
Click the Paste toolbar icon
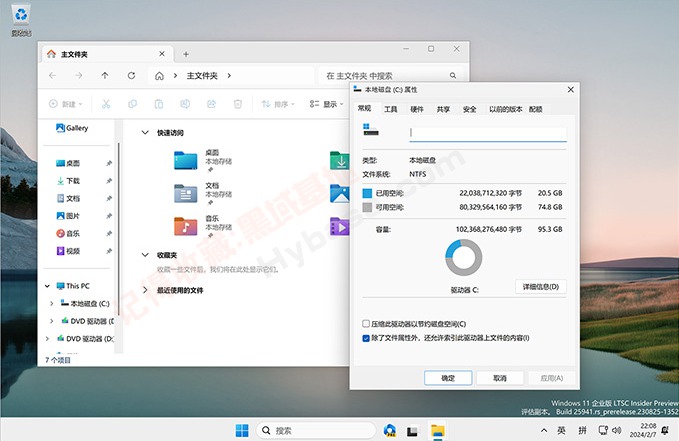(159, 104)
